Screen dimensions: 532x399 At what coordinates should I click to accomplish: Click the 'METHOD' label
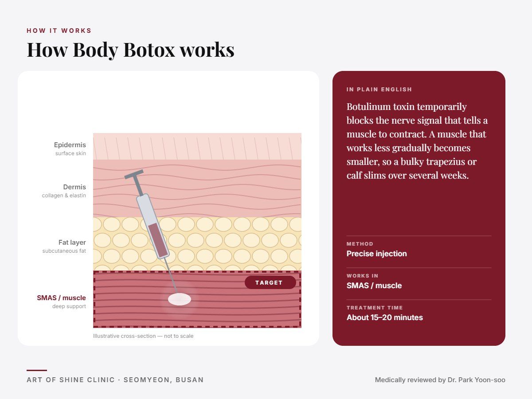coord(360,244)
